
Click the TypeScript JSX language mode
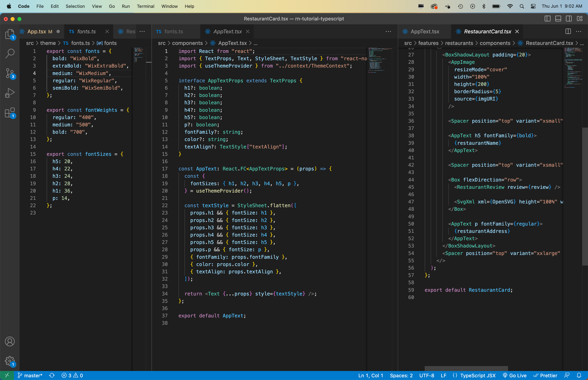coord(478,375)
